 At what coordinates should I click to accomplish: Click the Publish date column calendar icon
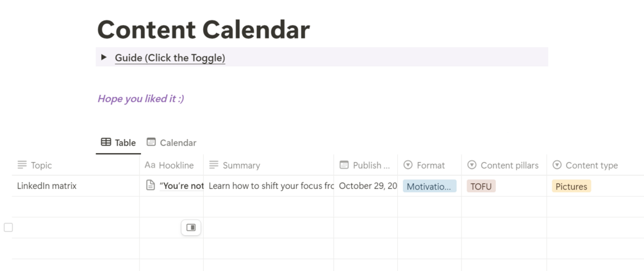(344, 165)
